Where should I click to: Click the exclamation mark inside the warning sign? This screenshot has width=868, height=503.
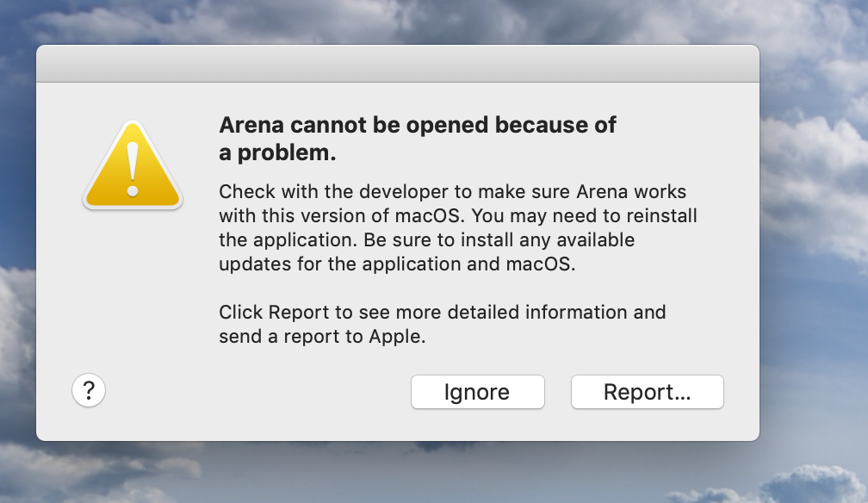click(132, 169)
